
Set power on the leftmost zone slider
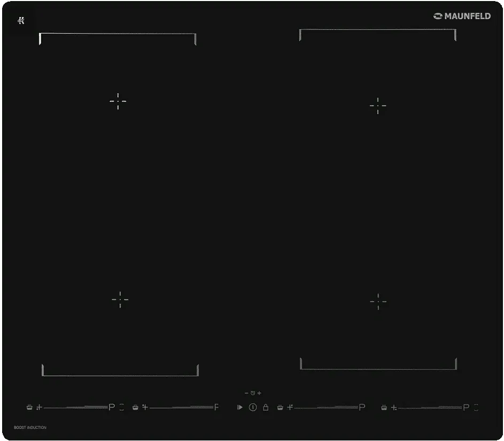point(75,407)
